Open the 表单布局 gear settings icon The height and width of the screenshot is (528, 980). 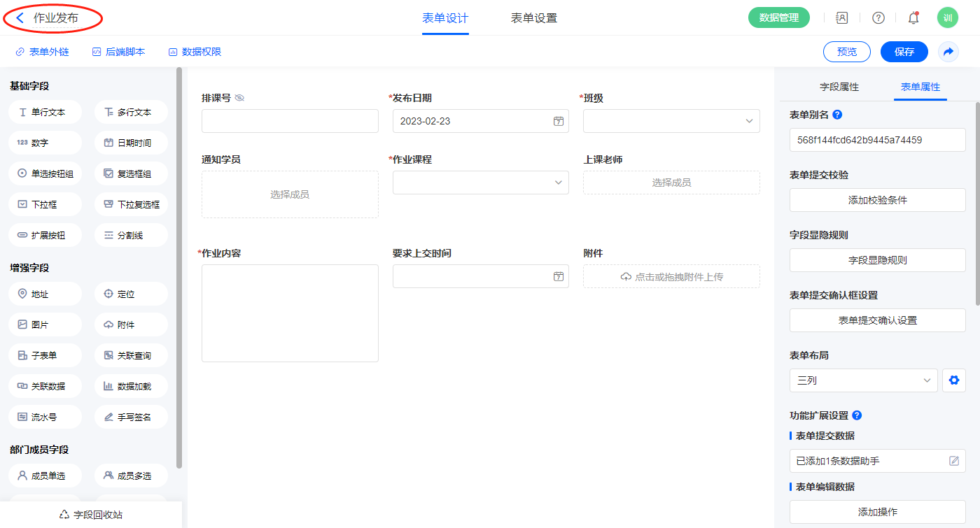coord(953,380)
